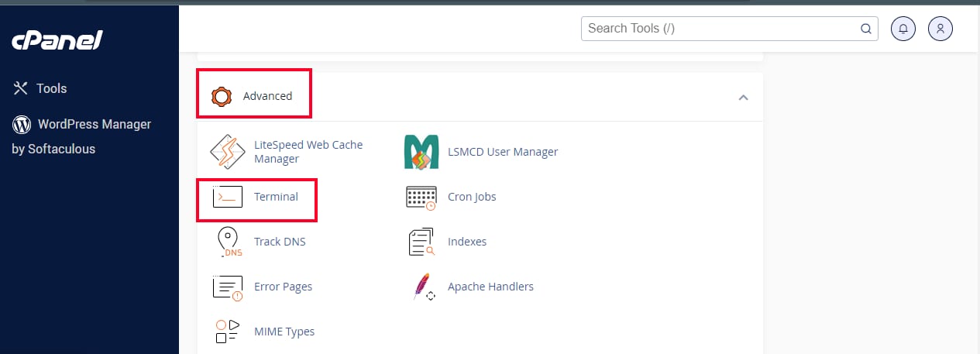The width and height of the screenshot is (980, 354).
Task: Click the cPanel logo
Action: [57, 40]
